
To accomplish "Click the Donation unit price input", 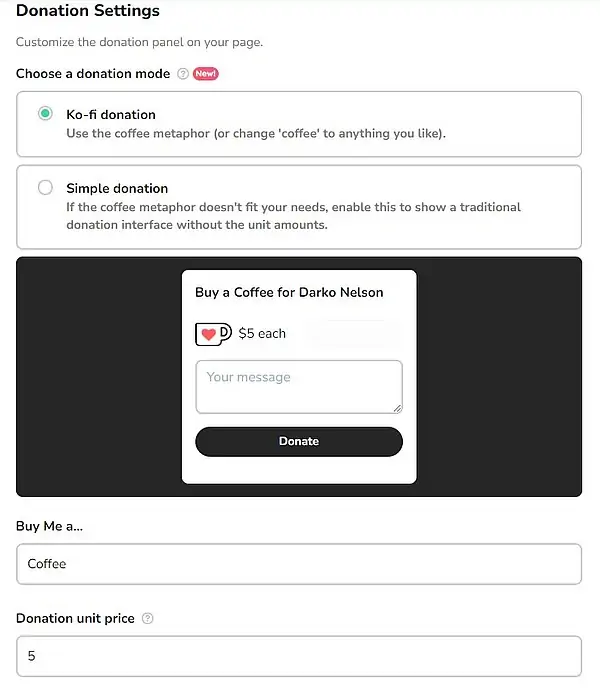I will tap(299, 656).
